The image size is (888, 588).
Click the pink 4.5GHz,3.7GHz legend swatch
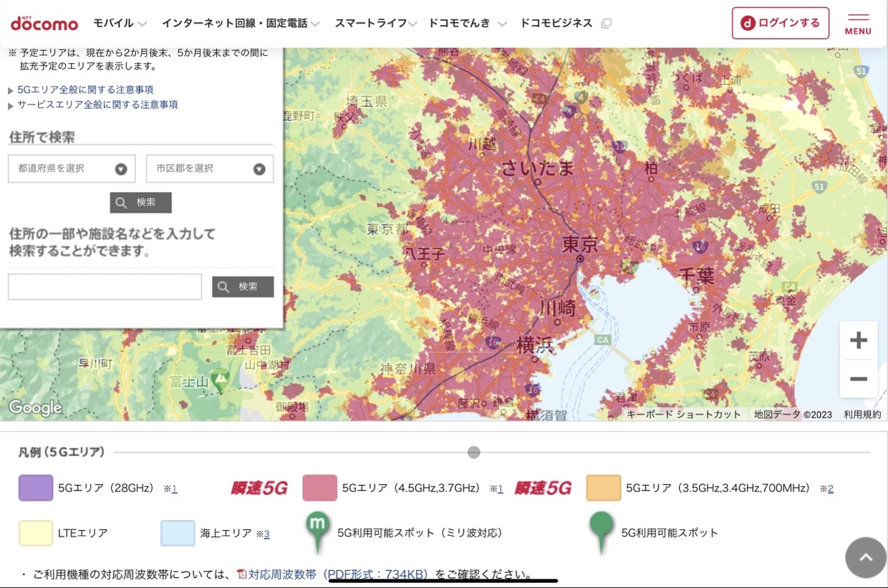pos(319,488)
